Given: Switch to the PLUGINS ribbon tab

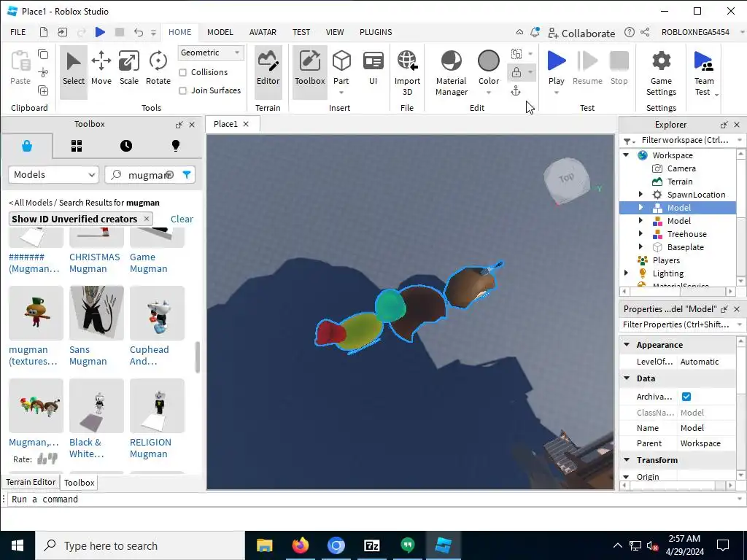Looking at the screenshot, I should coord(376,32).
